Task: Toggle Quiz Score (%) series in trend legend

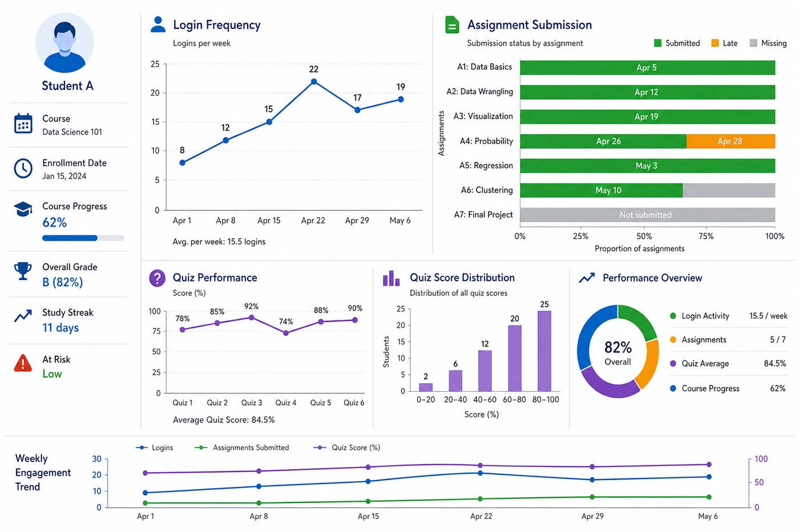Action: (347, 448)
